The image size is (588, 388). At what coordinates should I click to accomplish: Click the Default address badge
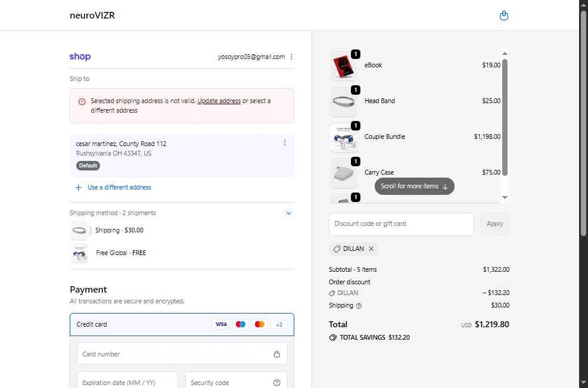tap(88, 166)
